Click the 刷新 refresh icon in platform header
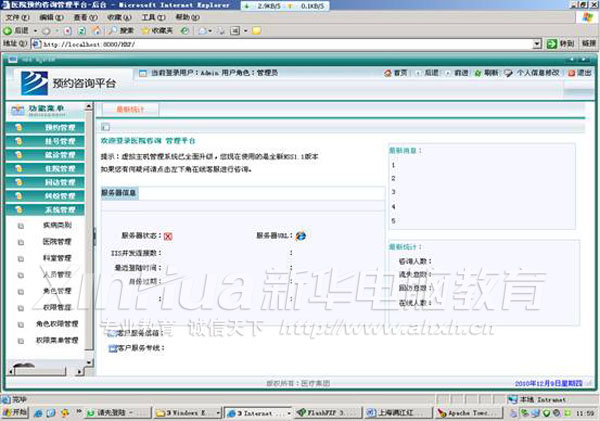The height and width of the screenshot is (421, 600). 484,73
